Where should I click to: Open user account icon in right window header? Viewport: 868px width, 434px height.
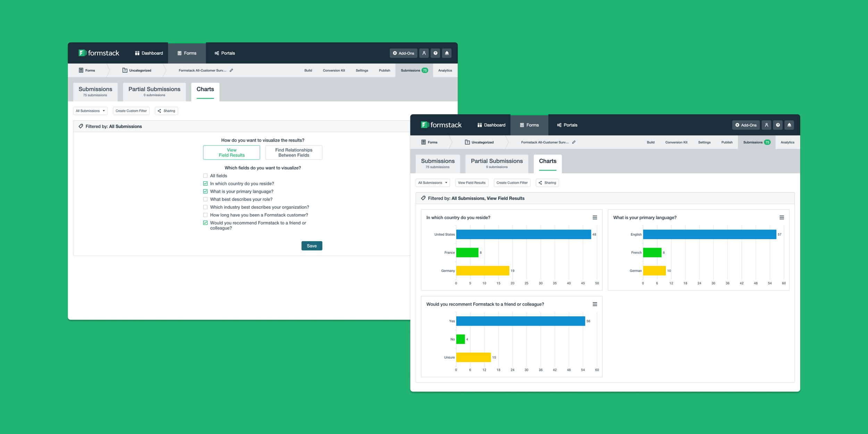pos(767,125)
